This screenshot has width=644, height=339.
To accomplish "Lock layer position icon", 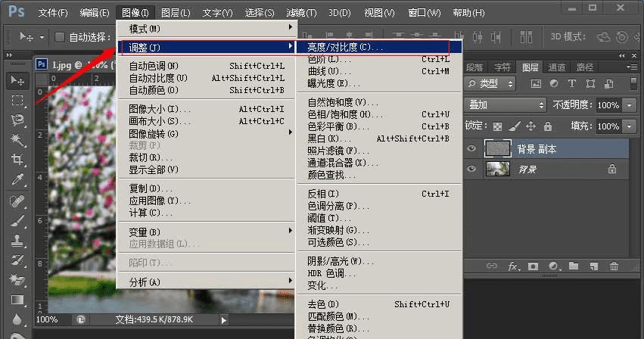I will point(530,126).
